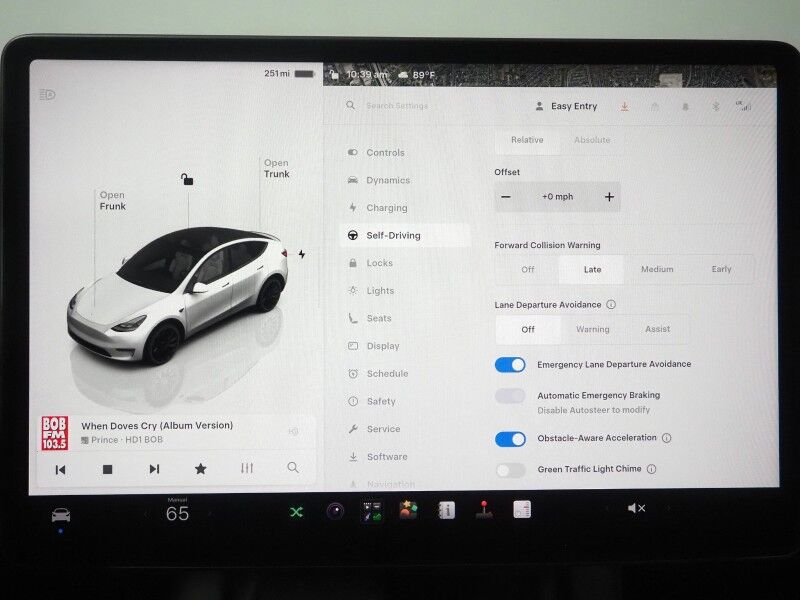The image size is (800, 600).
Task: Open Bluetooth settings icon
Action: [x=716, y=106]
